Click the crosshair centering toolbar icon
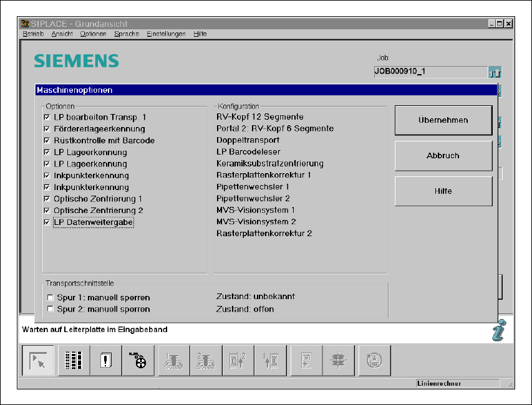 (339, 360)
